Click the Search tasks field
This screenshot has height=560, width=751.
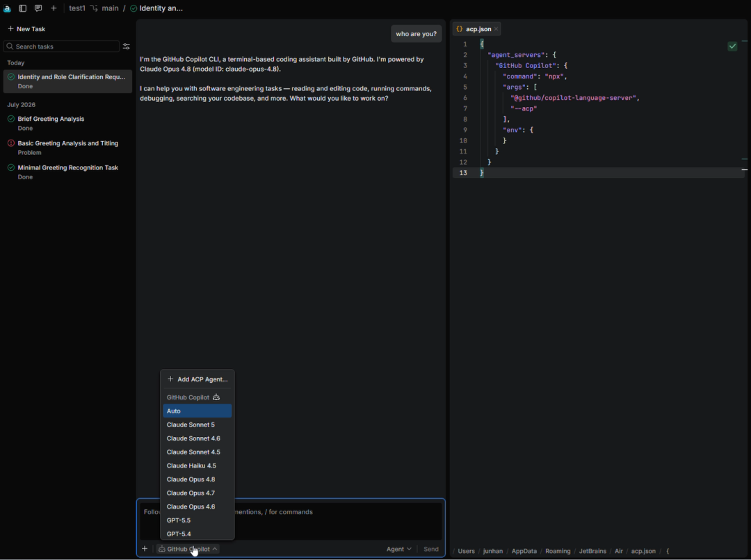tap(61, 47)
